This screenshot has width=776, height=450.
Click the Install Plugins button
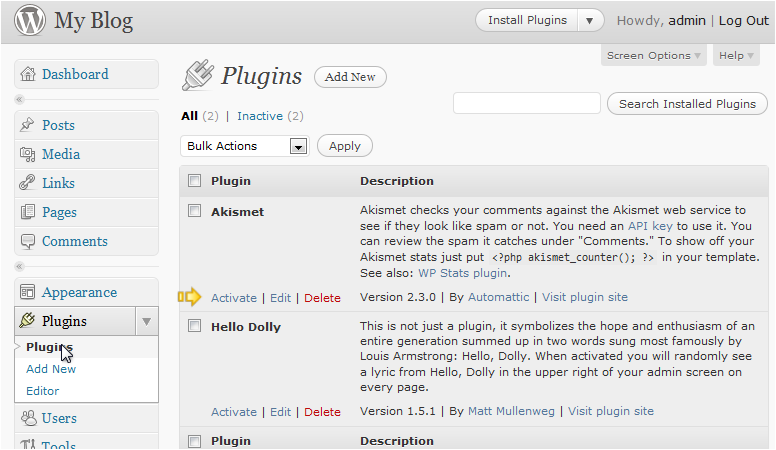[527, 21]
